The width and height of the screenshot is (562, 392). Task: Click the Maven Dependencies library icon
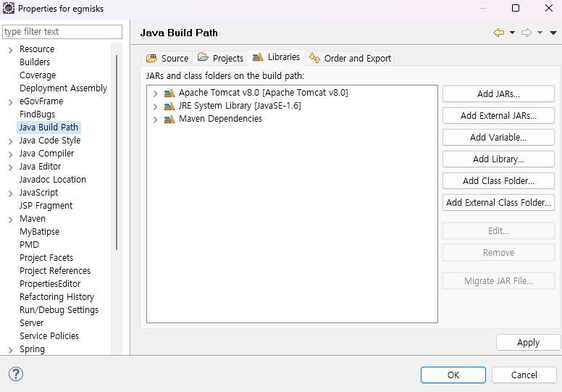coord(169,119)
